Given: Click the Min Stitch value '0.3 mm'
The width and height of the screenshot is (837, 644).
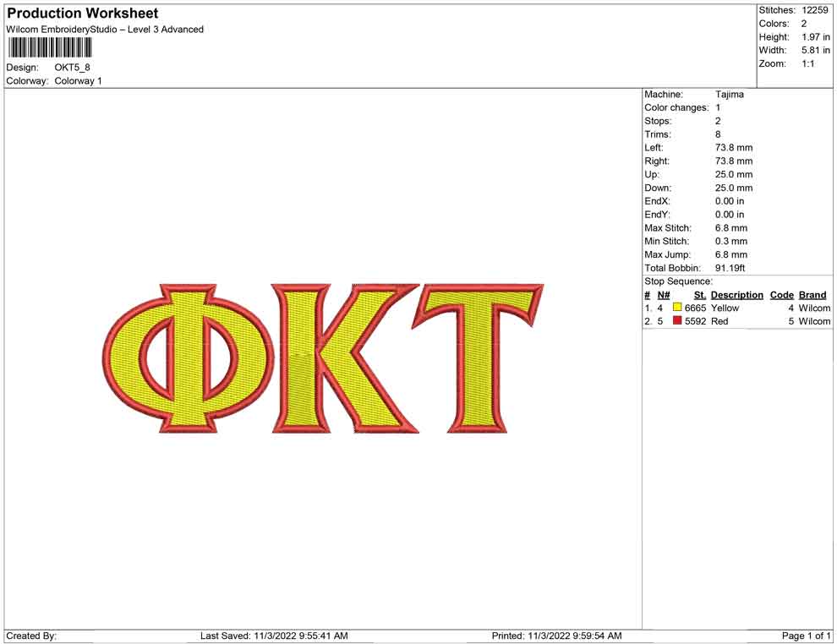Looking at the screenshot, I should pyautogui.click(x=731, y=241).
